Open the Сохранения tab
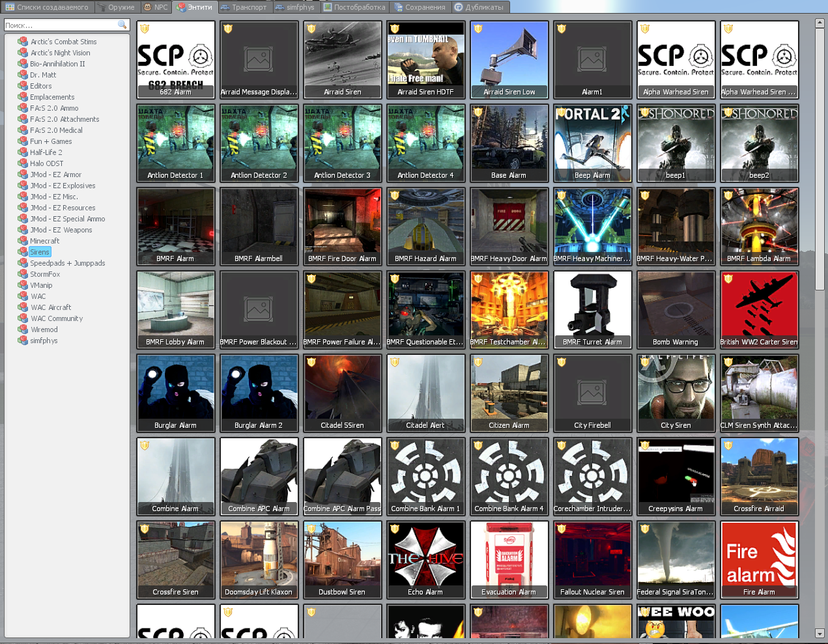 (x=421, y=7)
